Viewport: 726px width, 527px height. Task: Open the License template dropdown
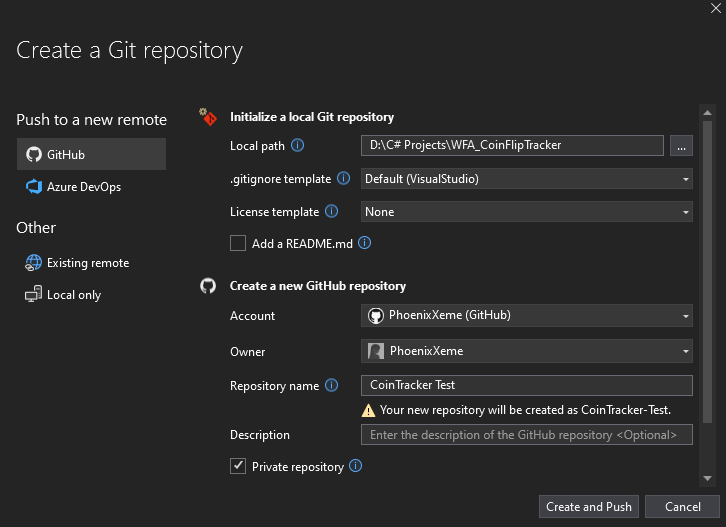pos(526,212)
